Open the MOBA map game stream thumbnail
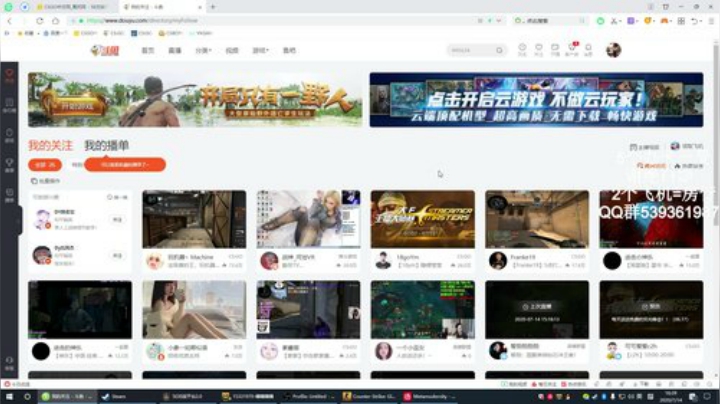The image size is (720, 404). coord(423,310)
